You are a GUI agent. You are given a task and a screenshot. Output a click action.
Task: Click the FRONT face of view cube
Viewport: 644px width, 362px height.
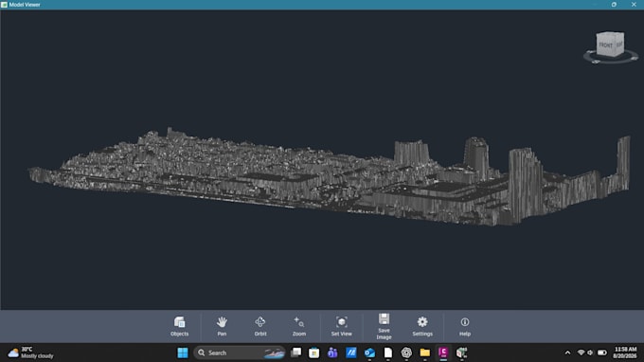(605, 45)
